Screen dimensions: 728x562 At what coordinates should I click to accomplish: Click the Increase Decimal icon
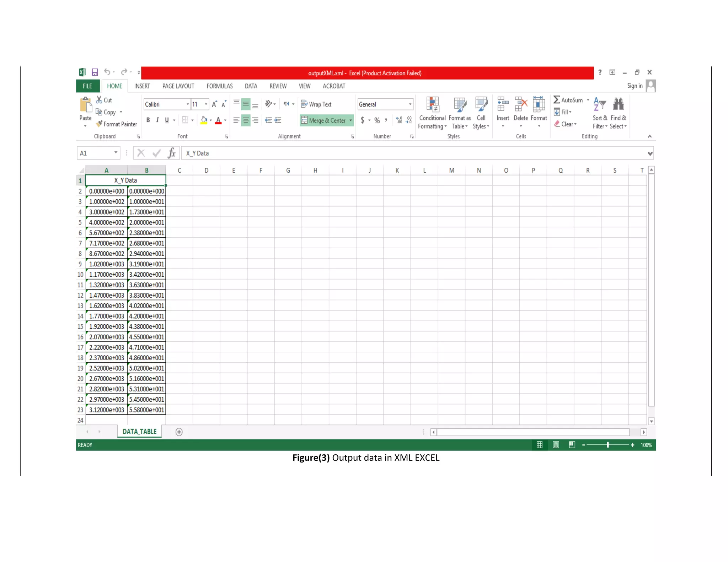click(399, 120)
